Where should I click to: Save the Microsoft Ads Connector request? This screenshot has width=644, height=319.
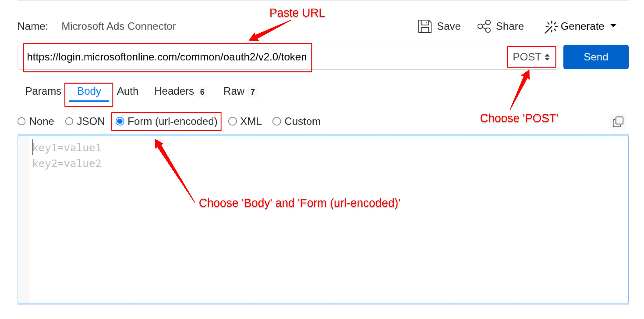point(439,26)
